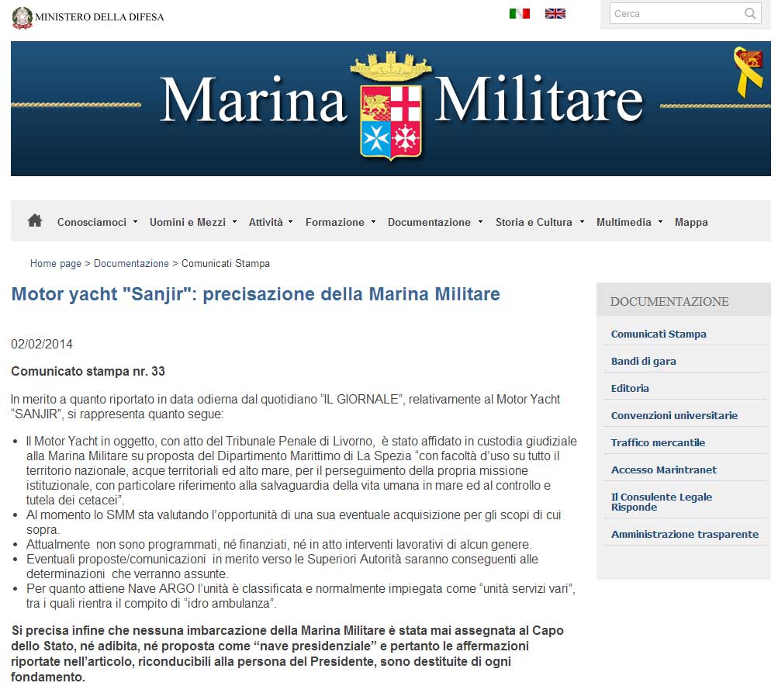Click the magnifying glass search icon
Screen dimensions: 778x700
(x=750, y=13)
